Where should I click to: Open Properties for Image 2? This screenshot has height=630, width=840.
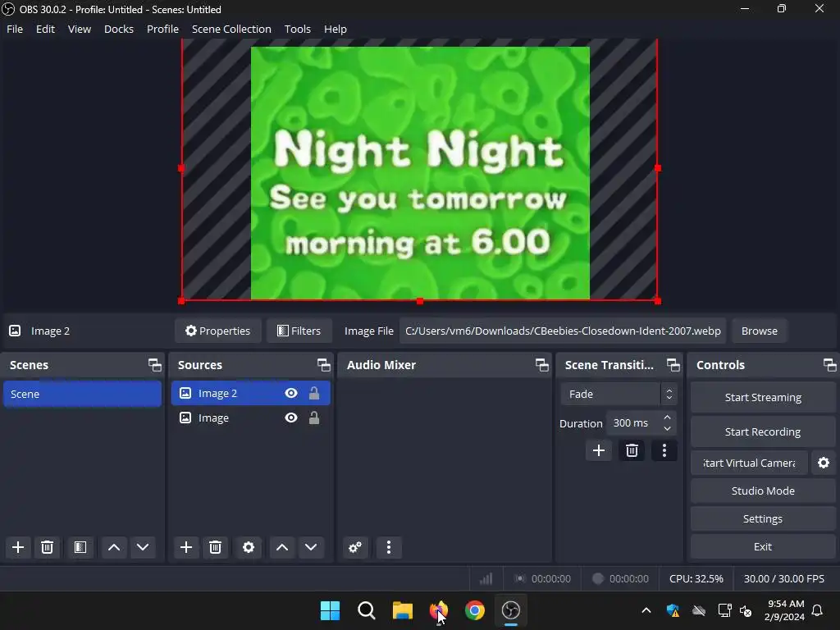pyautogui.click(x=218, y=331)
